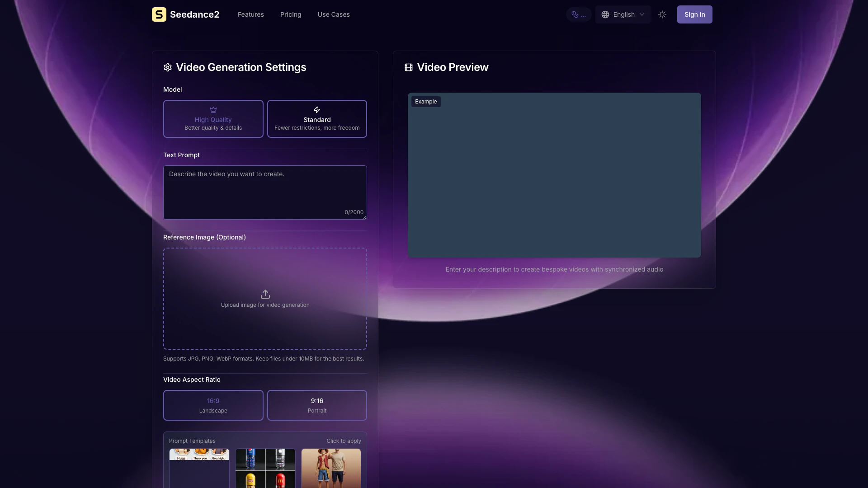The height and width of the screenshot is (488, 868).
Task: Click the film strip Video Preview icon
Action: [409, 67]
